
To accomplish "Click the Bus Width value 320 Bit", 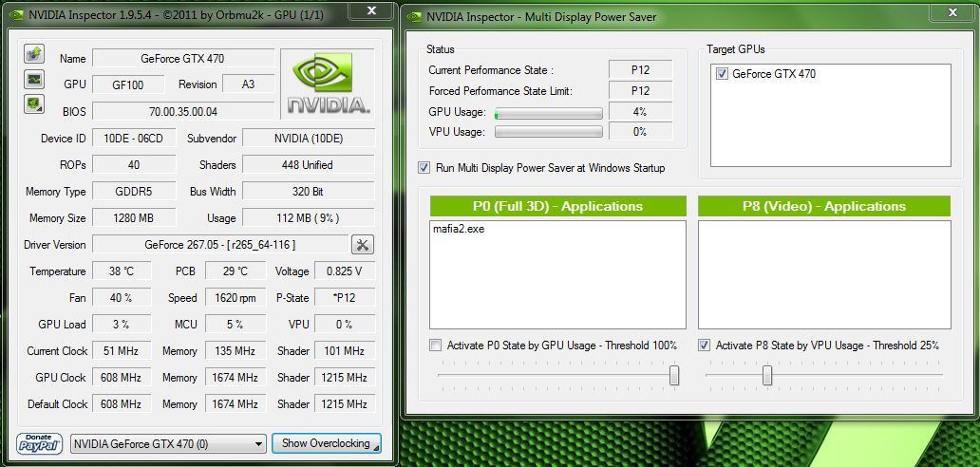I will (x=309, y=191).
